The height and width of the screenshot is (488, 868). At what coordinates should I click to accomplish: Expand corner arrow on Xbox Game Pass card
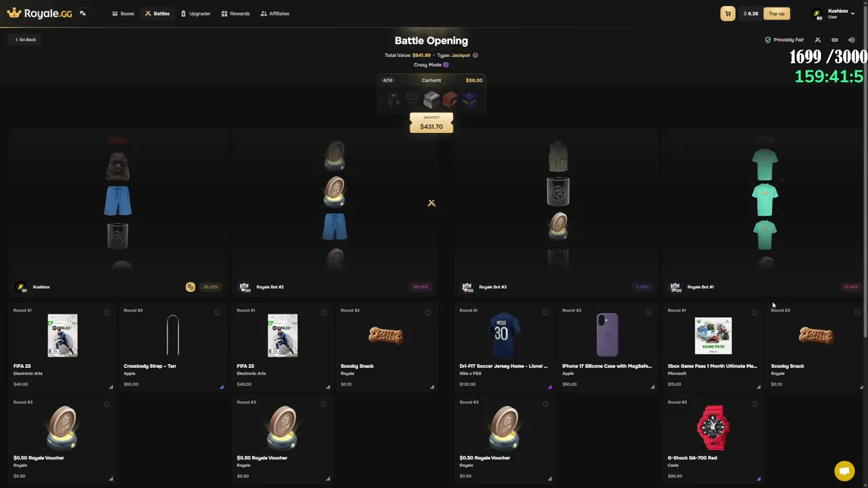759,387
